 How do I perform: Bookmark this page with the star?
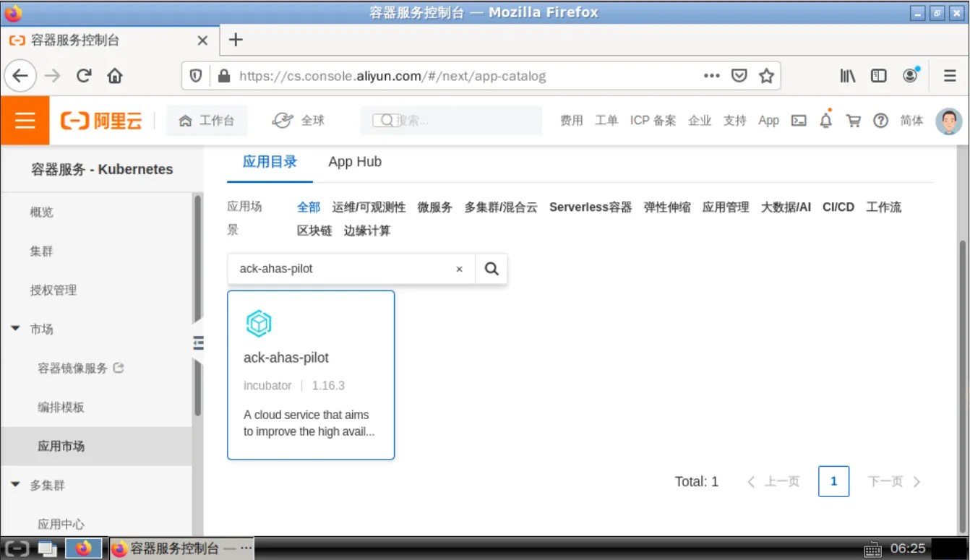coord(766,76)
